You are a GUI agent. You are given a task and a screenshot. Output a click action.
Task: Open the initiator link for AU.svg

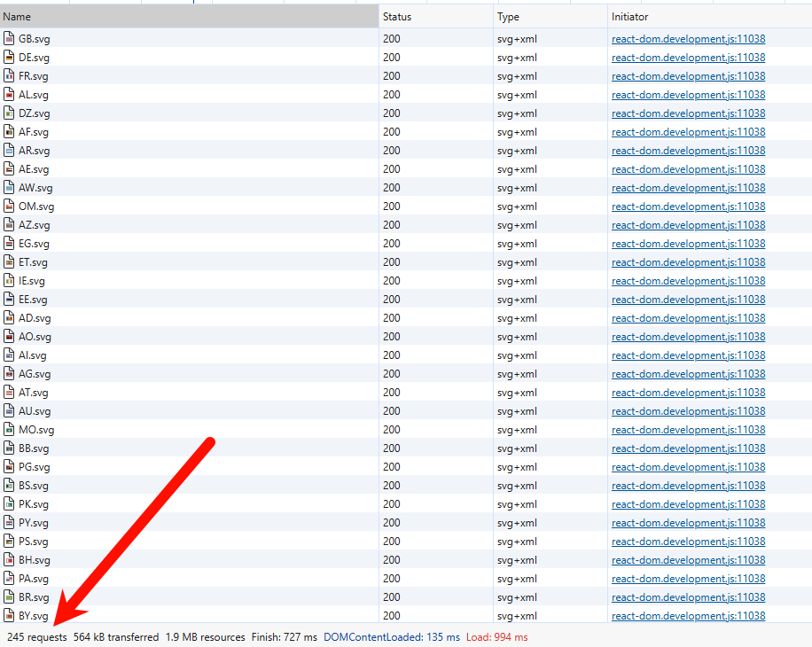688,411
